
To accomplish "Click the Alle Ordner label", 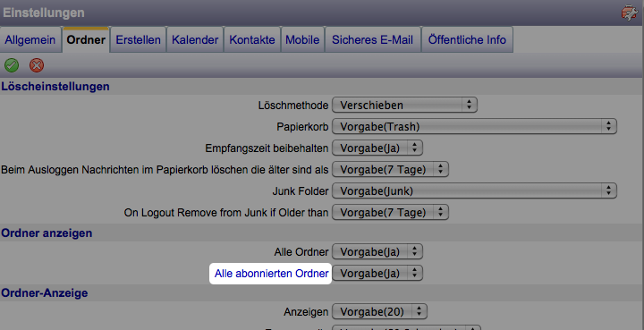I will click(x=301, y=252).
